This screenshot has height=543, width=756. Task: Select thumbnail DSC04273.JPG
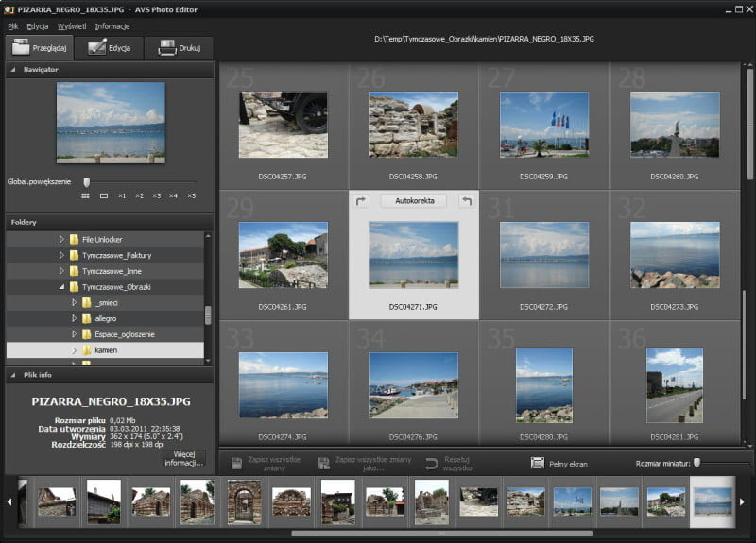click(x=675, y=255)
